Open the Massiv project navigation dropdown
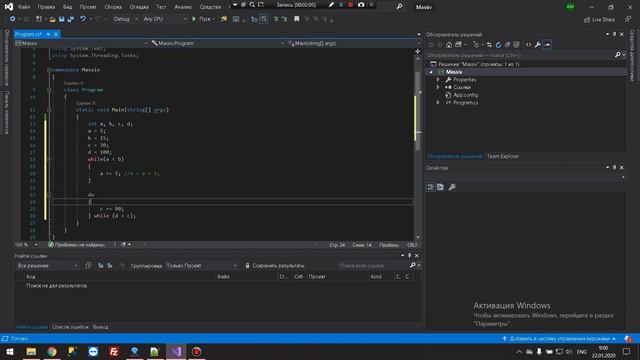 pos(81,43)
